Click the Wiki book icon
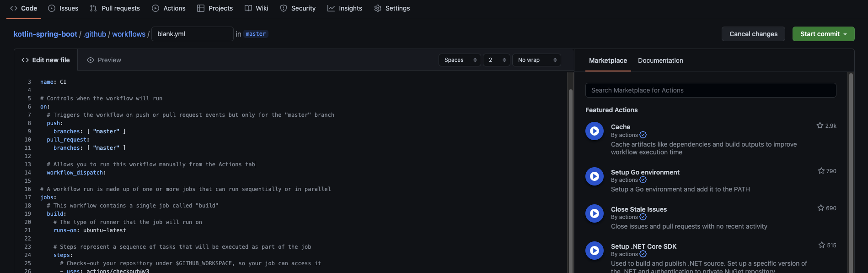868x273 pixels. coord(248,8)
